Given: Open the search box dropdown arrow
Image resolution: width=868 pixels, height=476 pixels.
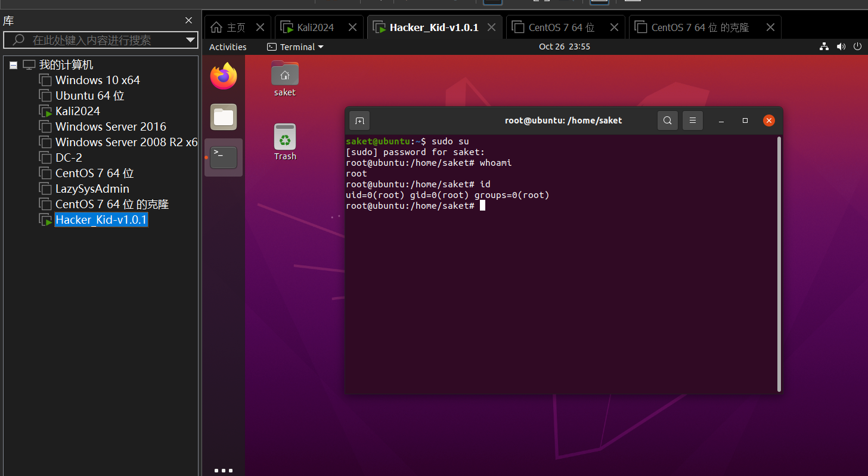Looking at the screenshot, I should 191,40.
